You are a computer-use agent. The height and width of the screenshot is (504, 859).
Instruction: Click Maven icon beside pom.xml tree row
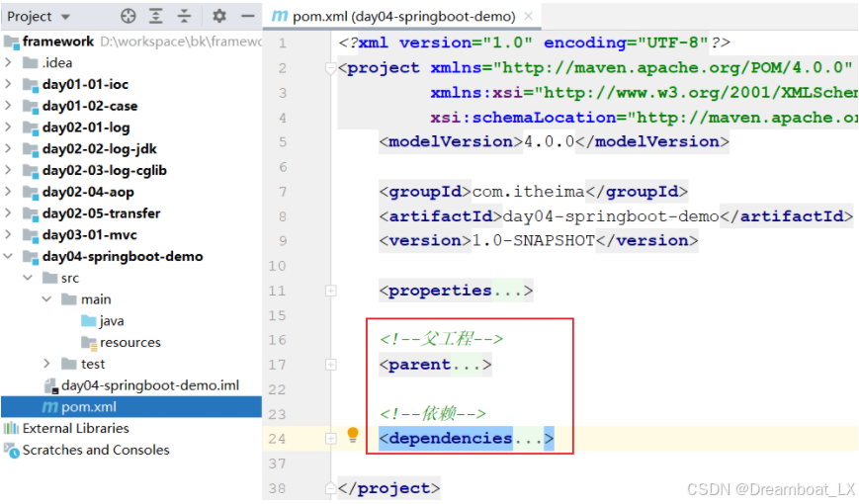click(49, 407)
